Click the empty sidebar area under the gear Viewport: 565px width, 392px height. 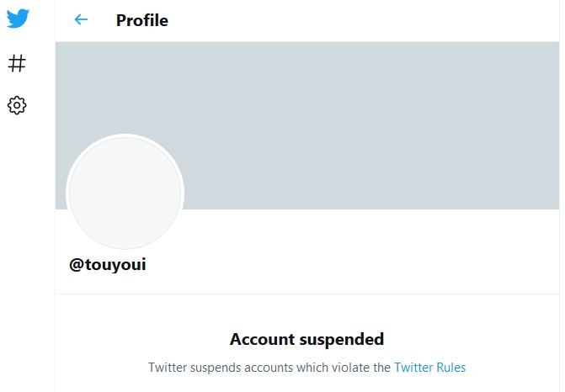(28, 254)
